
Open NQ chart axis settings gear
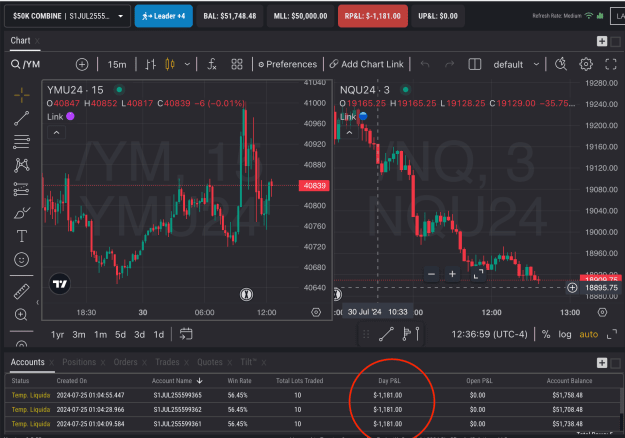602,312
